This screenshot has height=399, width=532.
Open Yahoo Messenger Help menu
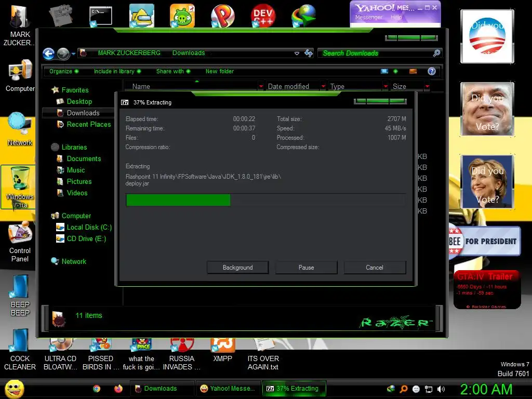coord(396,17)
